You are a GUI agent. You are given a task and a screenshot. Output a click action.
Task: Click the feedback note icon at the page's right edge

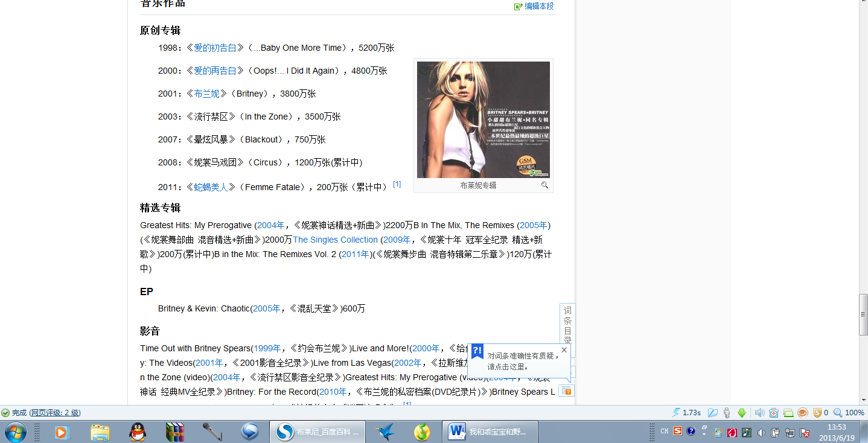566,391
